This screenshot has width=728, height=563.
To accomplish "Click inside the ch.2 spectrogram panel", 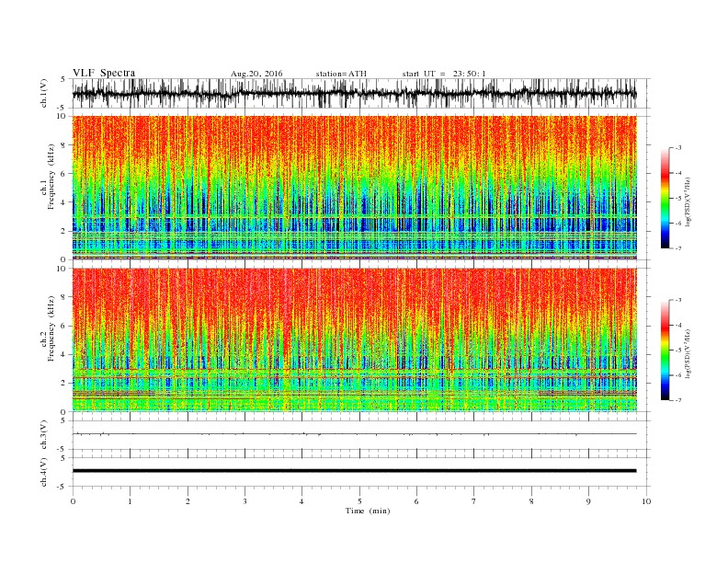I will (355, 339).
